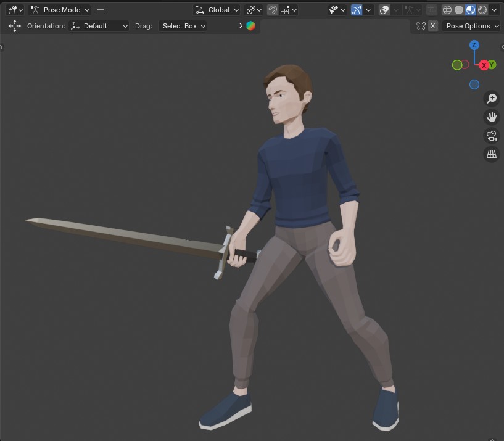
Task: Switch perspective/orthographic with the grid icon
Action: pos(492,154)
